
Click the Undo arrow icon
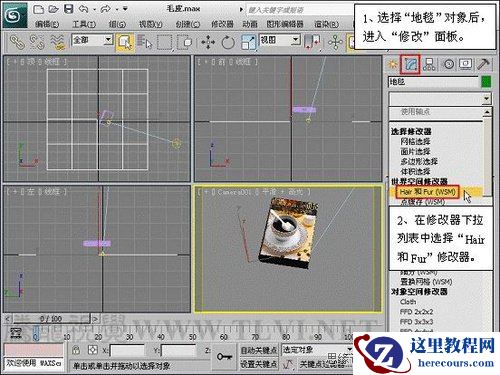[x=84, y=9]
